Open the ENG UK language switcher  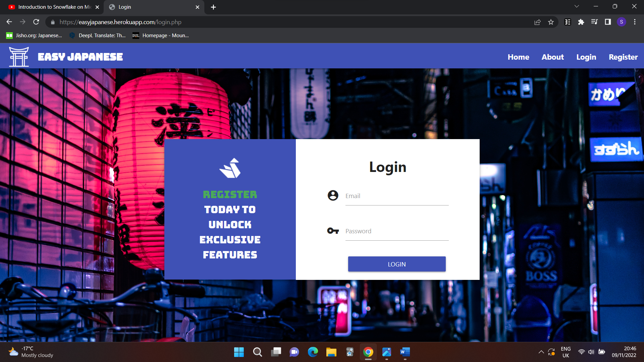pyautogui.click(x=566, y=352)
